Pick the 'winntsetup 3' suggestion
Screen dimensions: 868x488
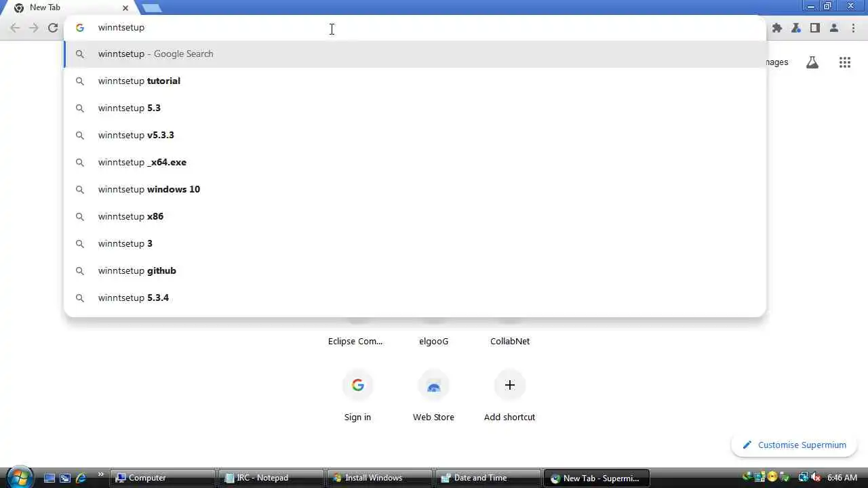(x=415, y=243)
